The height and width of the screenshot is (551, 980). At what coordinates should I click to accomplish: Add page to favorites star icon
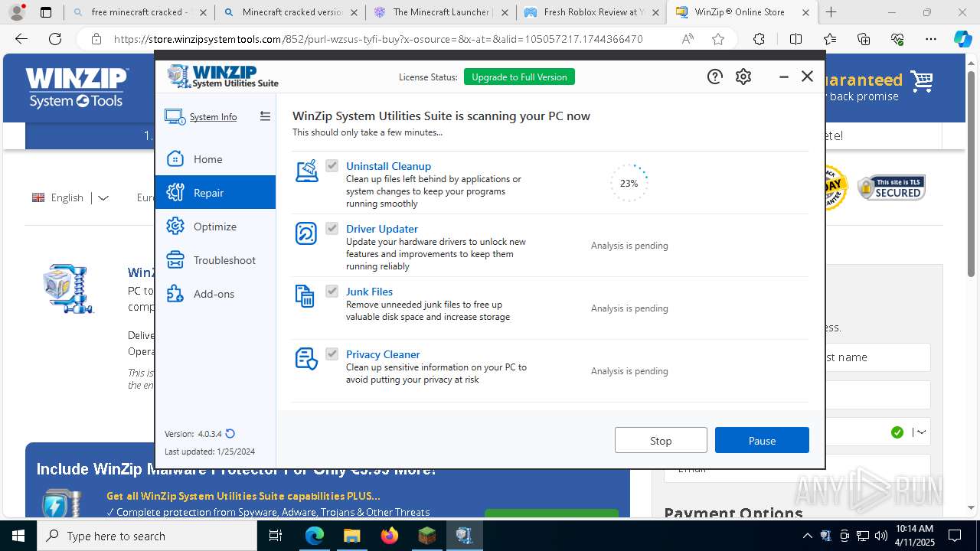pos(717,39)
